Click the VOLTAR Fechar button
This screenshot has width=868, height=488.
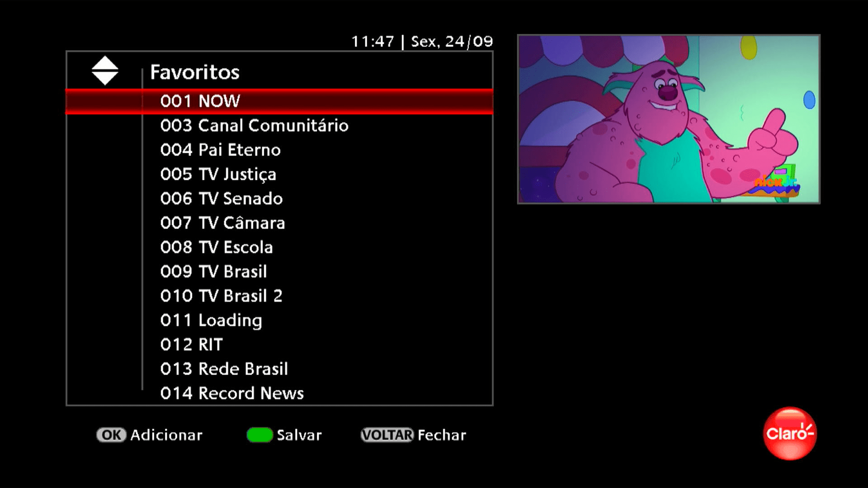(x=411, y=435)
